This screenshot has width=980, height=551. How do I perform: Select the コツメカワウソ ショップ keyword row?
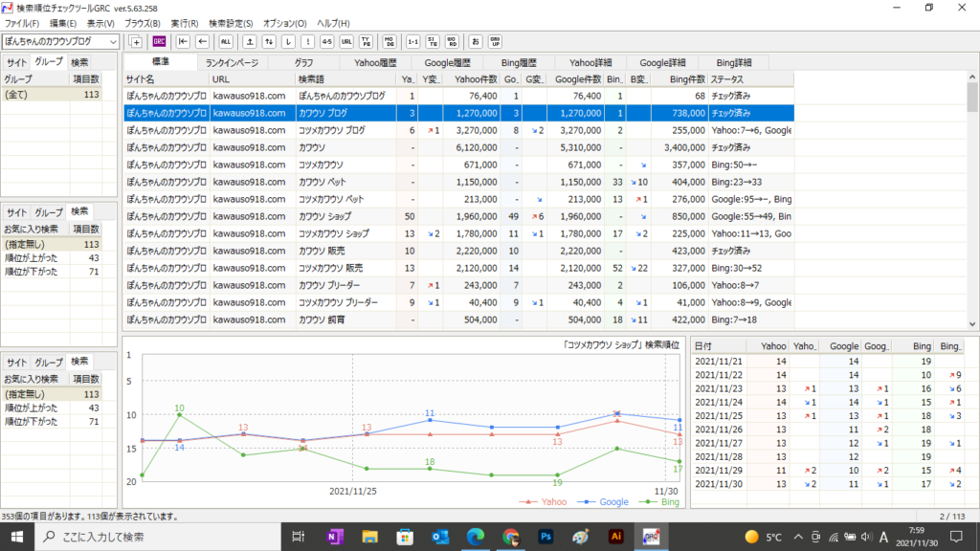458,233
